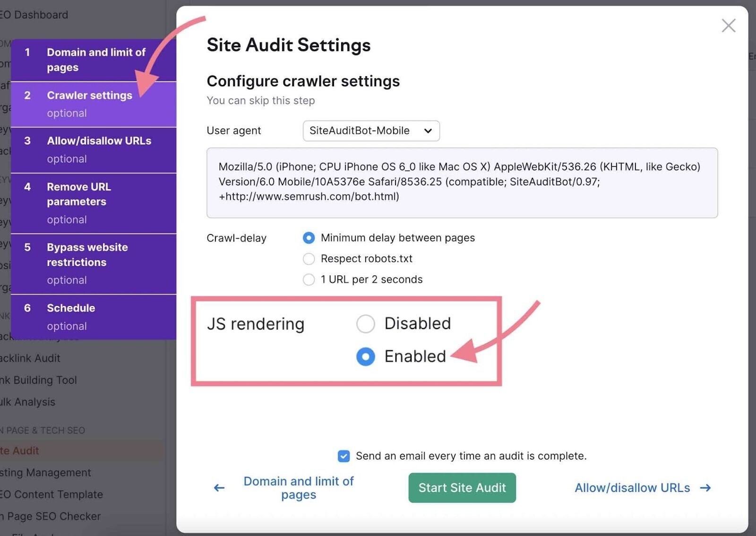The image size is (756, 536).
Task: Open the User agent dropdown
Action: (371, 131)
